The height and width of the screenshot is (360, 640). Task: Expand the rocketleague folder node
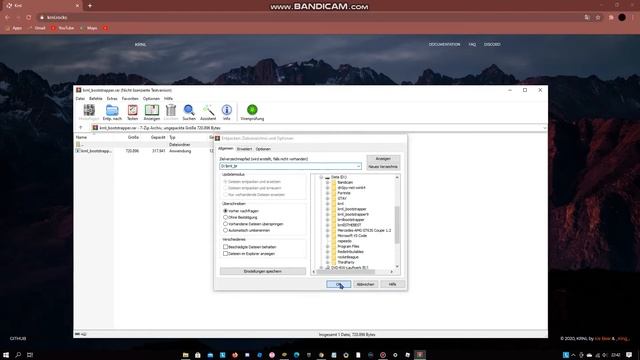coord(327,257)
